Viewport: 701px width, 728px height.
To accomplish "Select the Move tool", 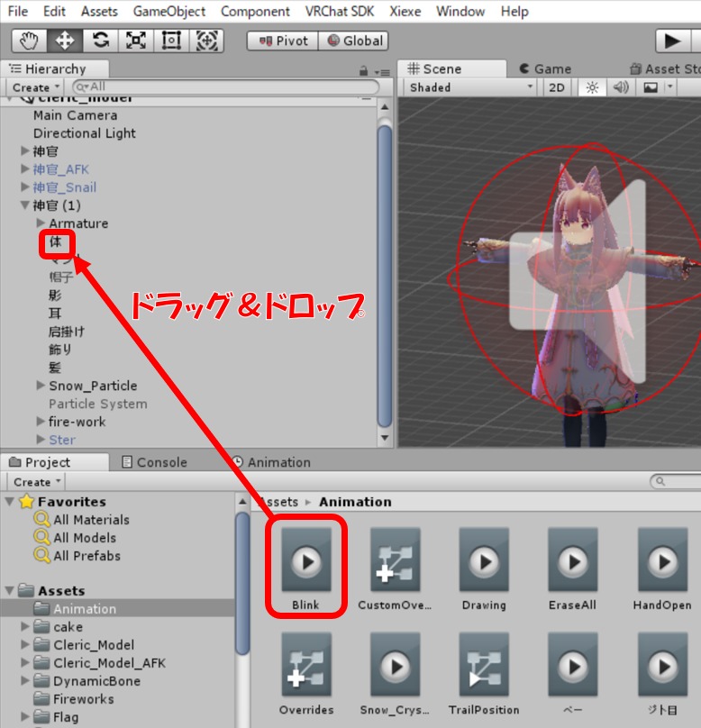I will pos(65,41).
